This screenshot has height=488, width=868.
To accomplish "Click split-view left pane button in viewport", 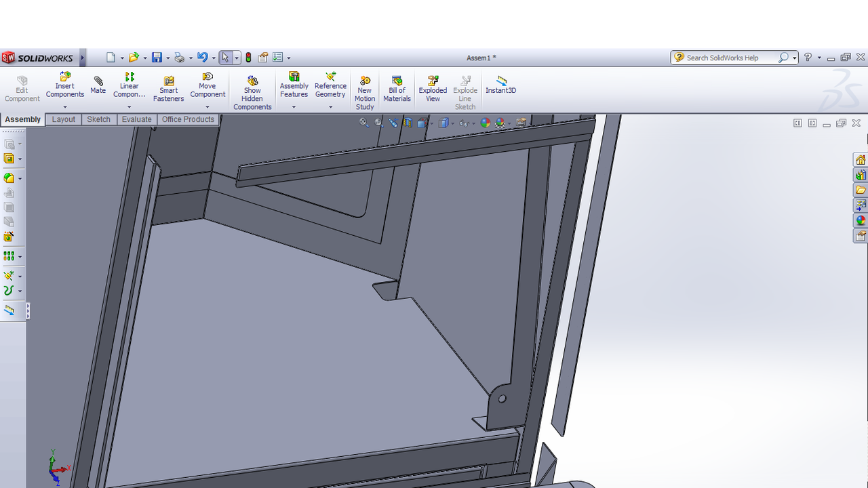I will pyautogui.click(x=797, y=123).
